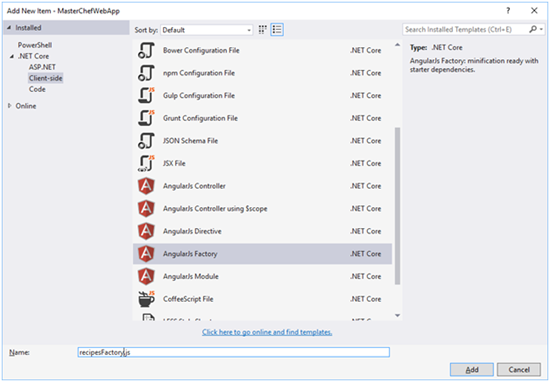Click the search magnifier icon
This screenshot has height=382, width=550.
533,29
